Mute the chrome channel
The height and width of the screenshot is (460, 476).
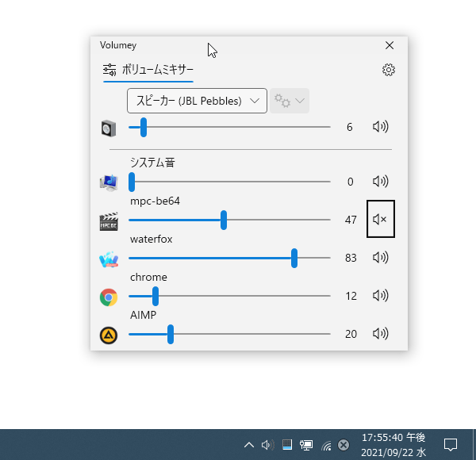pos(380,295)
